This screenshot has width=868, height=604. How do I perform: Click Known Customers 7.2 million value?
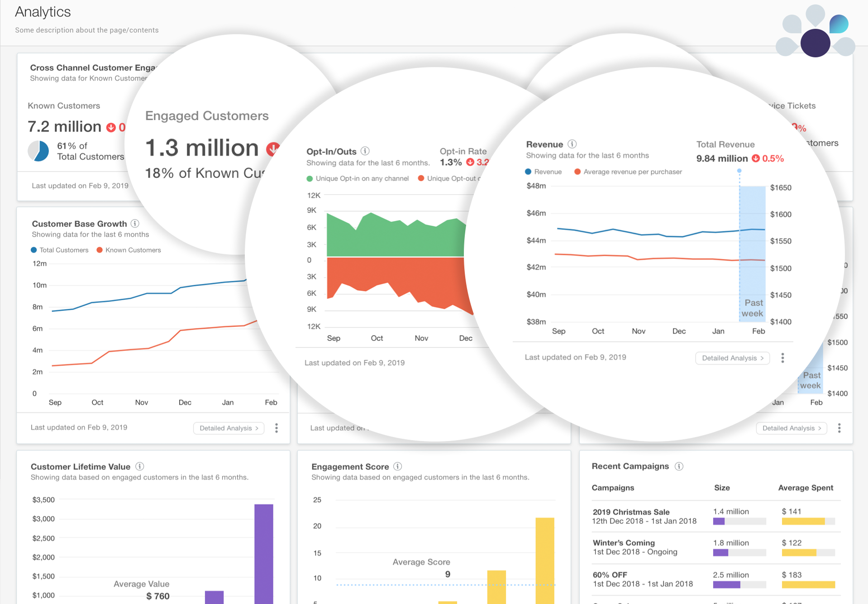pos(65,127)
